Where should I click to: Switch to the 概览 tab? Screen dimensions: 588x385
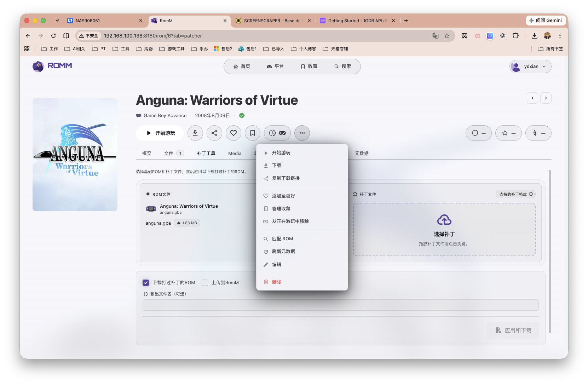tap(146, 153)
